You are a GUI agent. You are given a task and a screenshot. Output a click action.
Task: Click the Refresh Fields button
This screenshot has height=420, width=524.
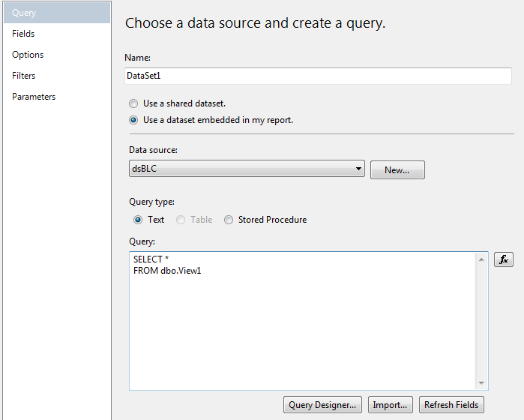pos(451,405)
